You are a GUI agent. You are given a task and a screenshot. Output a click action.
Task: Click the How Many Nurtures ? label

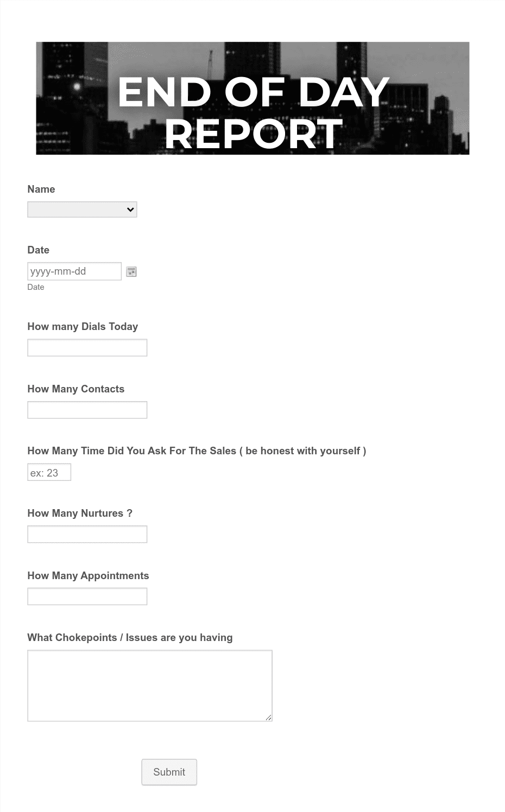click(x=80, y=513)
